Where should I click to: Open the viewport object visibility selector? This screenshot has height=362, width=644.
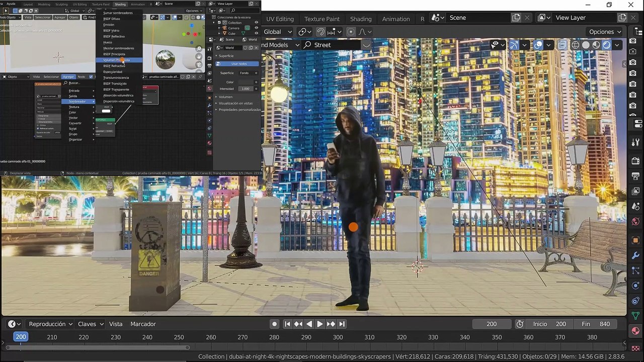coord(498,45)
